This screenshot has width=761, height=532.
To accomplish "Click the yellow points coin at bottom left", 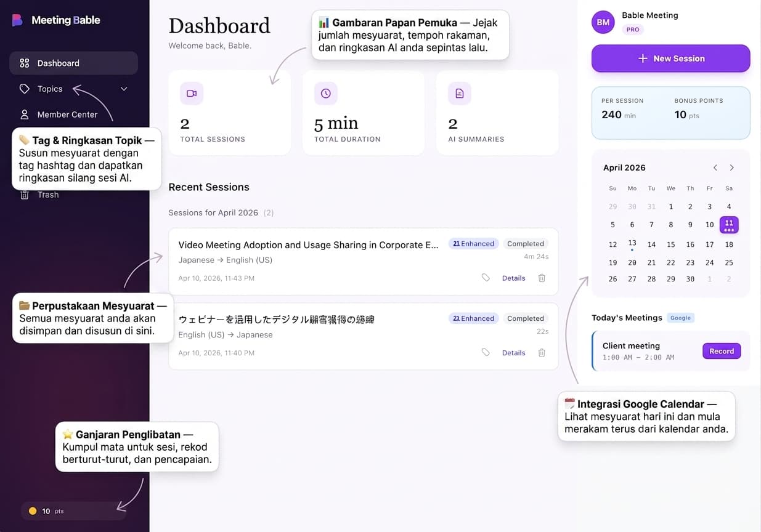I will click(33, 510).
